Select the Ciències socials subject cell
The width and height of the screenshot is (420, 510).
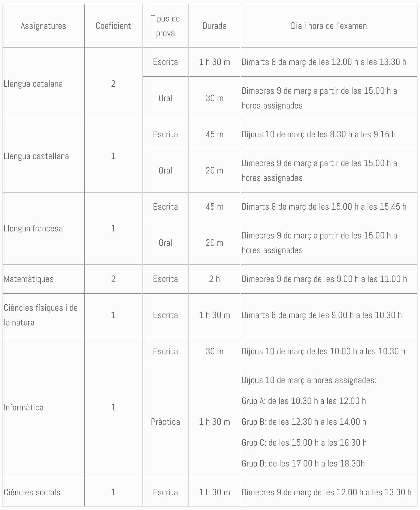(32, 492)
